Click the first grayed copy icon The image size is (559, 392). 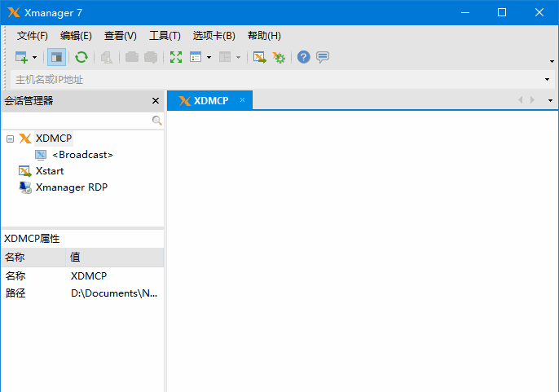point(132,57)
